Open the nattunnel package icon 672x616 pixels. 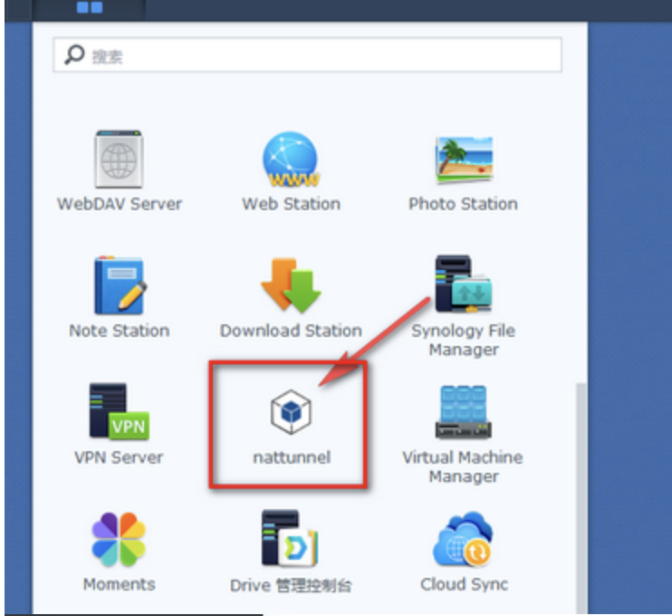click(291, 411)
